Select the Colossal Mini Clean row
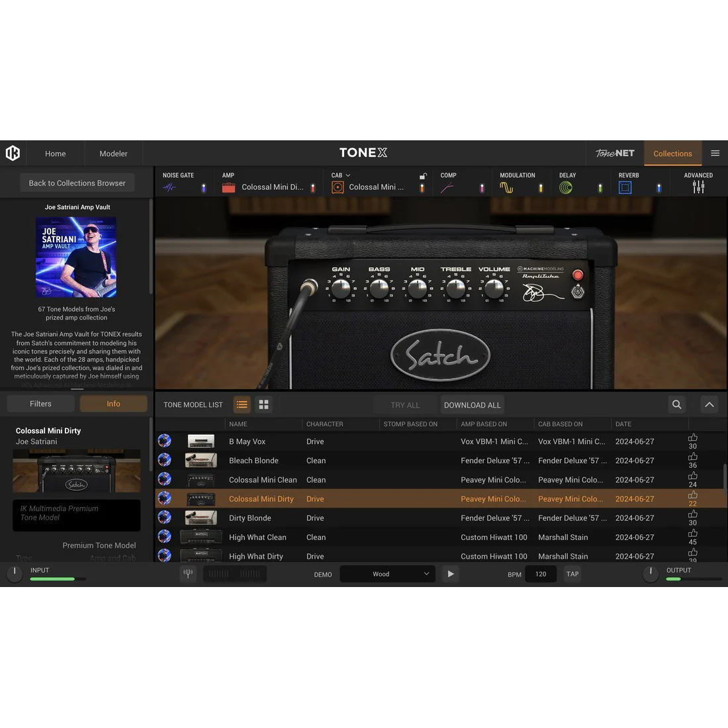The width and height of the screenshot is (728, 728). coord(439,480)
